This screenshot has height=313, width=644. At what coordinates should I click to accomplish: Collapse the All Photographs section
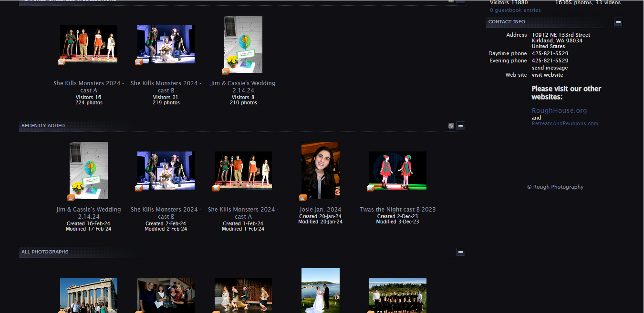point(460,252)
